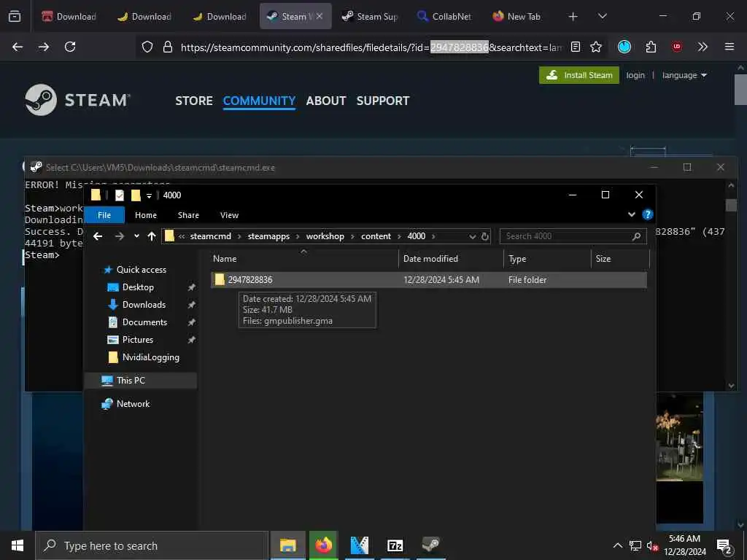The image size is (747, 560).
Task: Click Firefox back navigation arrow
Action: click(18, 47)
